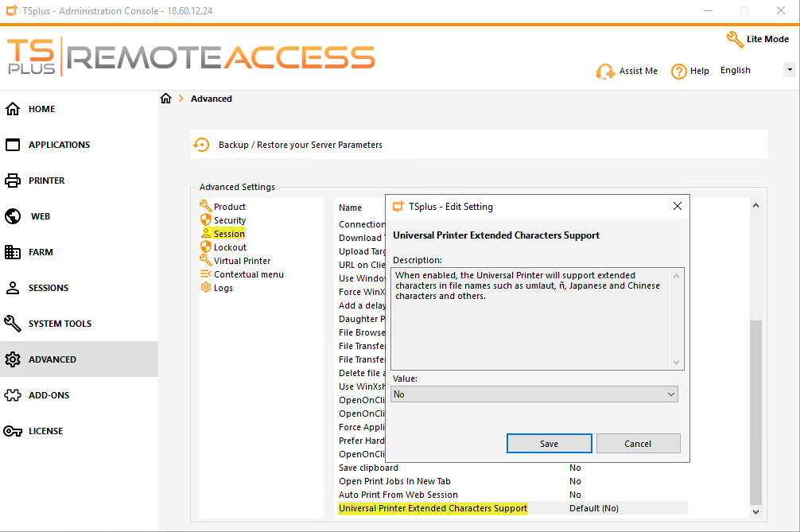
Task: Choose the Virtual Printer category
Action: coord(242,261)
